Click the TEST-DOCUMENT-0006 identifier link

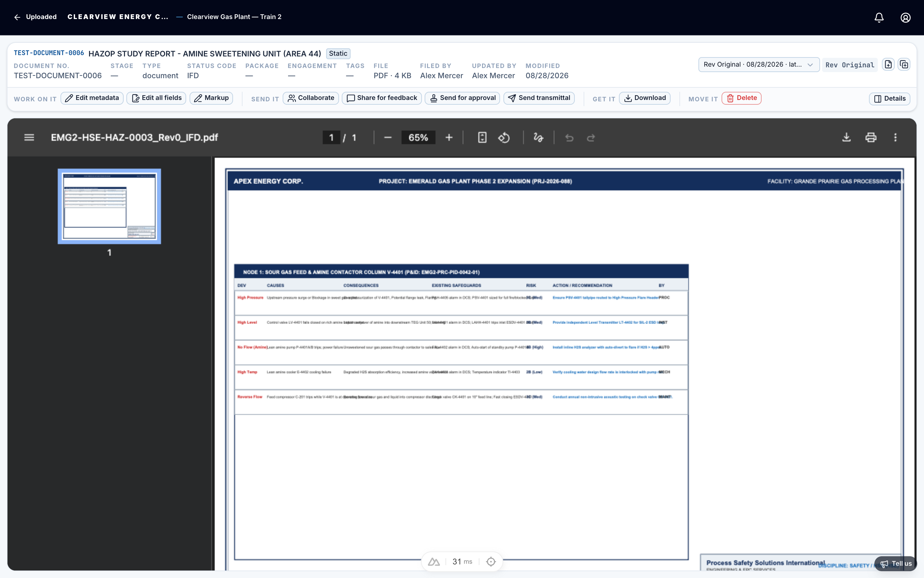point(49,53)
